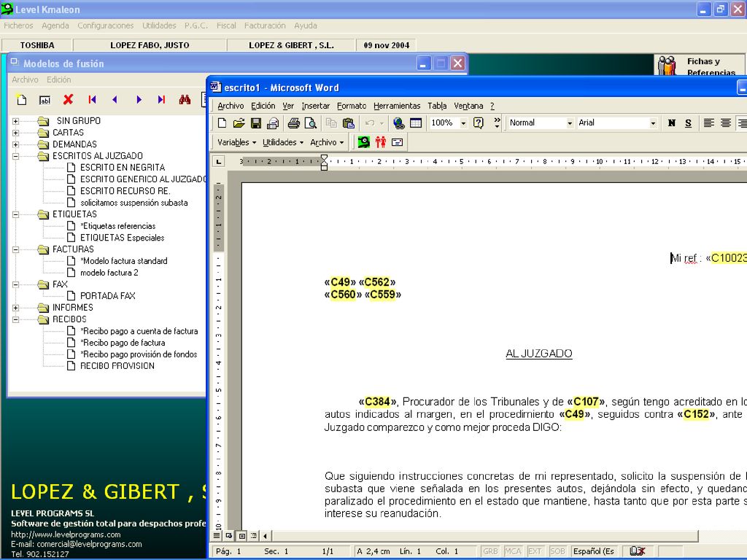Open the http://www.levelprograms.com link
This screenshot has height=560, width=747.
click(66, 534)
